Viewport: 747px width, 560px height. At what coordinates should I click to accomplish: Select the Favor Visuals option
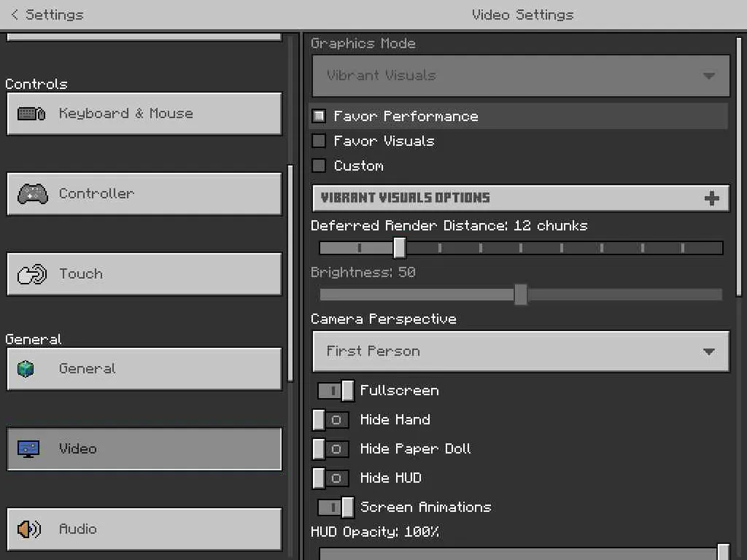click(x=319, y=141)
